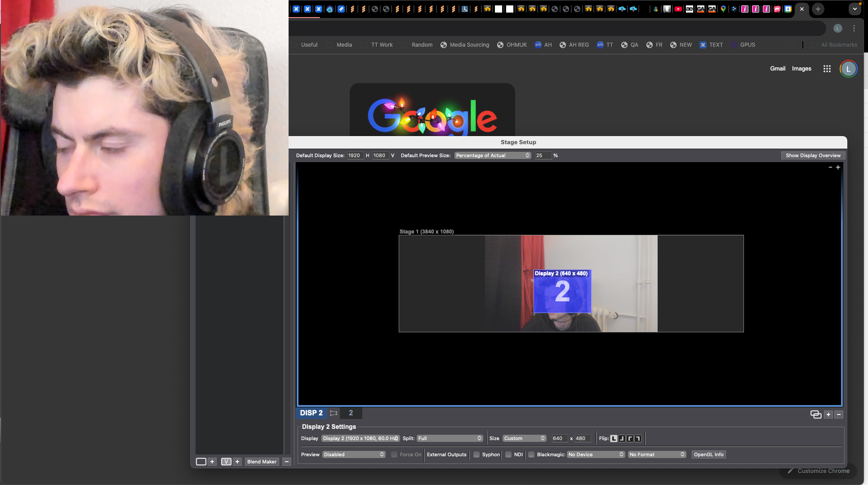Viewport: 868px width, 485px height.
Task: Enable the Syphon output checkbox
Action: pos(476,454)
